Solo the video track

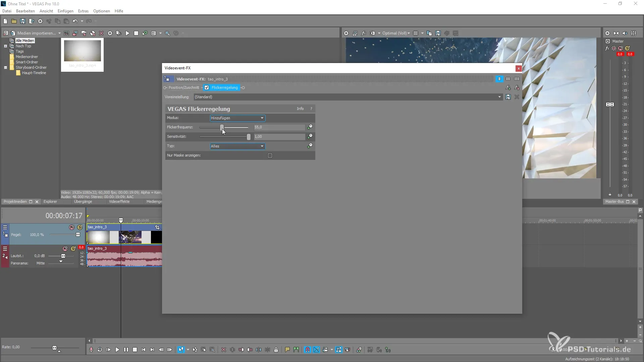(x=80, y=227)
